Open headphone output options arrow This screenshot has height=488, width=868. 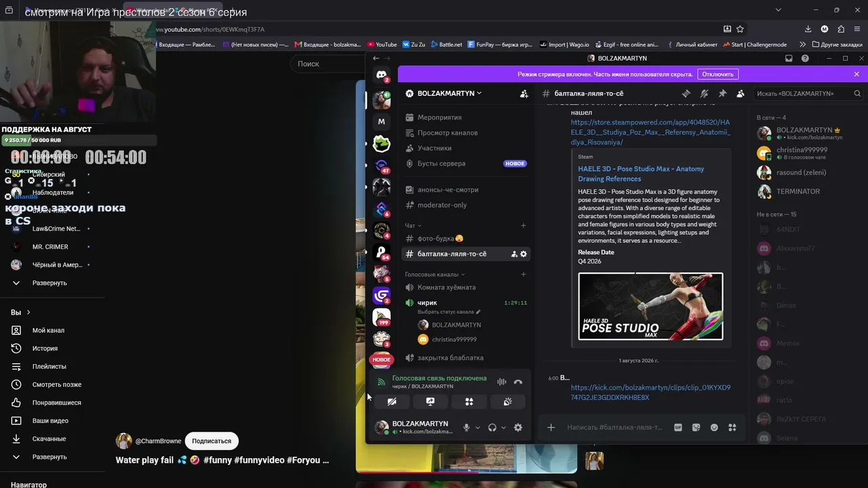point(503,428)
